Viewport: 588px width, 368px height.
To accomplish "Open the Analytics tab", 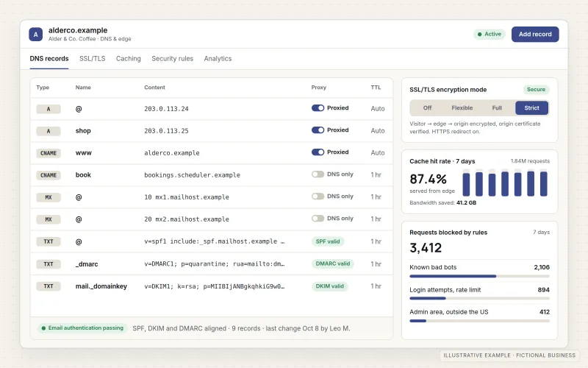I will pos(218,59).
